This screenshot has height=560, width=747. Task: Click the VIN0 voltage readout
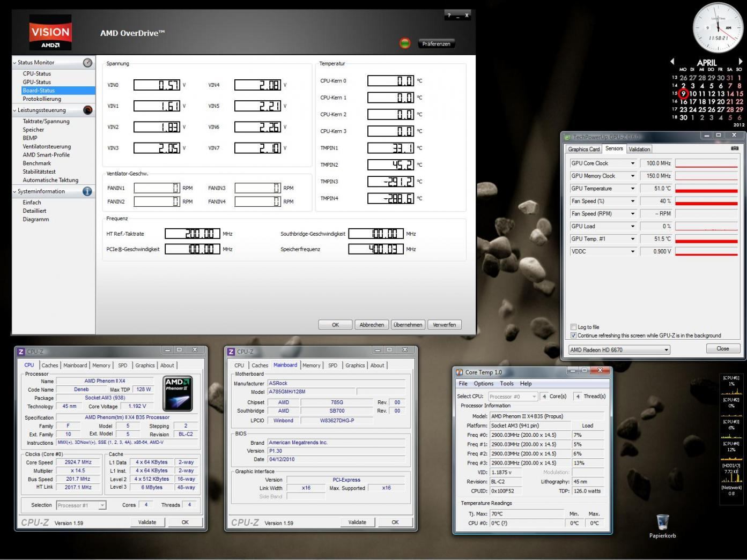pyautogui.click(x=157, y=85)
